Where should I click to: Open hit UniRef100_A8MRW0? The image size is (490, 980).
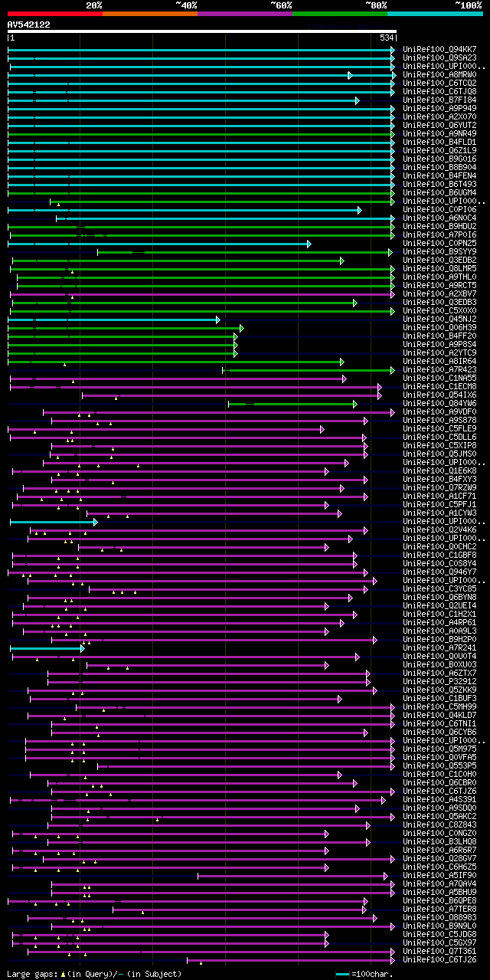tap(441, 74)
